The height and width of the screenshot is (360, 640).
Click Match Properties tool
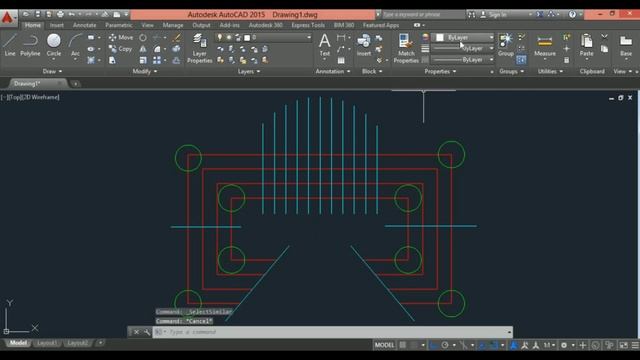click(x=406, y=48)
